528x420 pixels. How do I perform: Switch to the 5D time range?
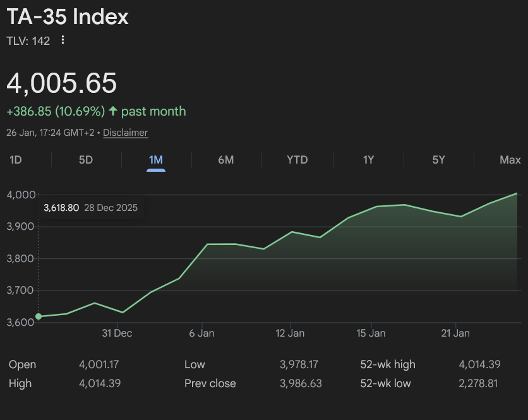(x=86, y=160)
